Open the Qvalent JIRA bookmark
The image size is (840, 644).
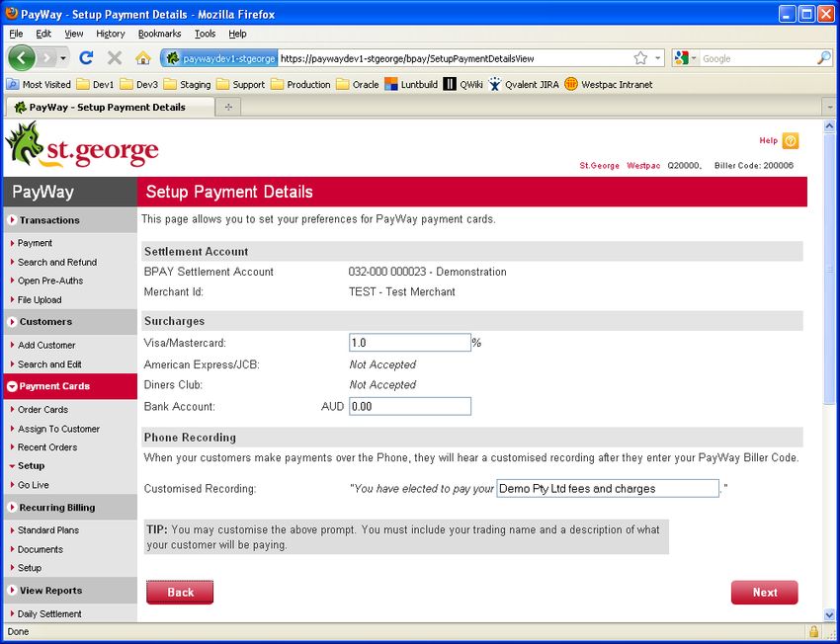point(524,85)
